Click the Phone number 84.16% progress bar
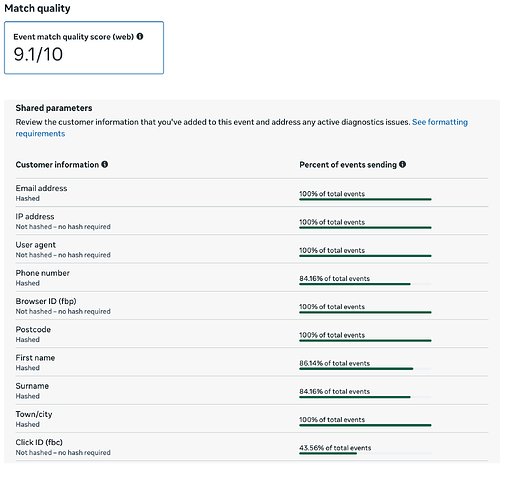519x499 pixels. pyautogui.click(x=365, y=284)
